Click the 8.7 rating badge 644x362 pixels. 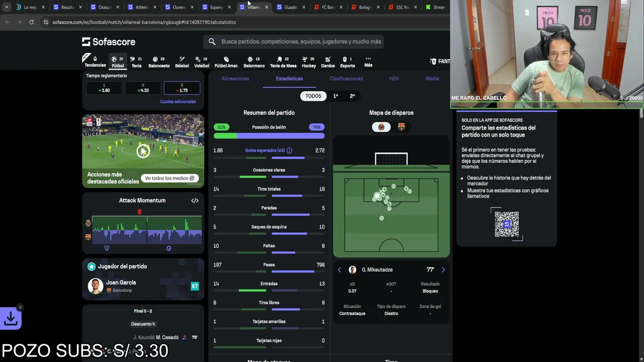195,286
